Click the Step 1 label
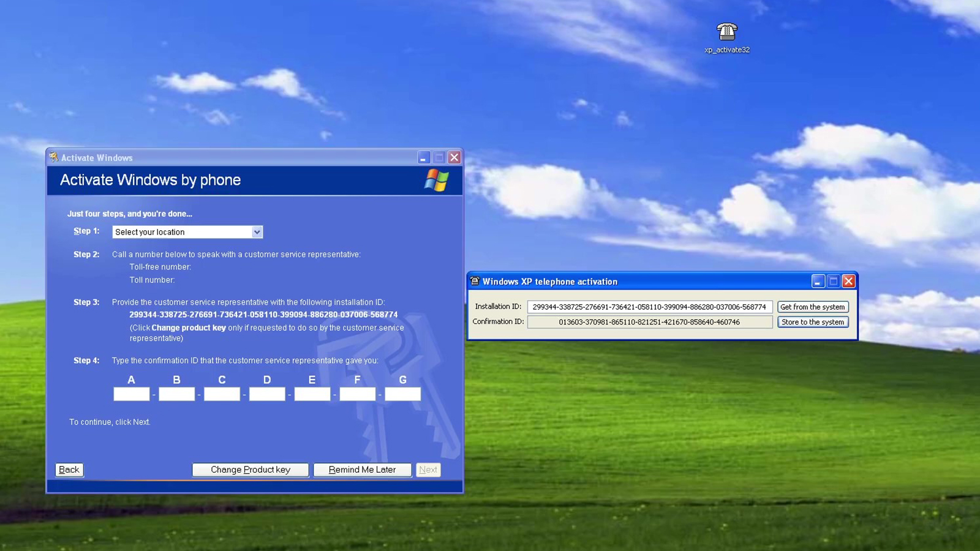 [86, 231]
